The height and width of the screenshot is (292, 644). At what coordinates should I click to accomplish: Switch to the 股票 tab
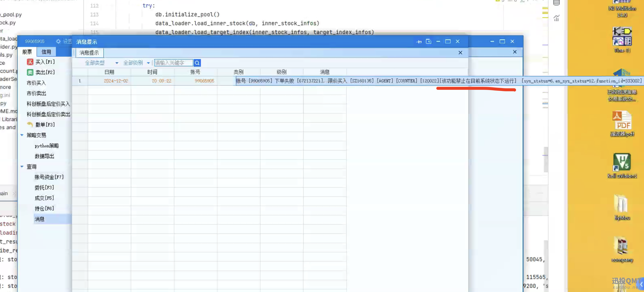click(27, 52)
